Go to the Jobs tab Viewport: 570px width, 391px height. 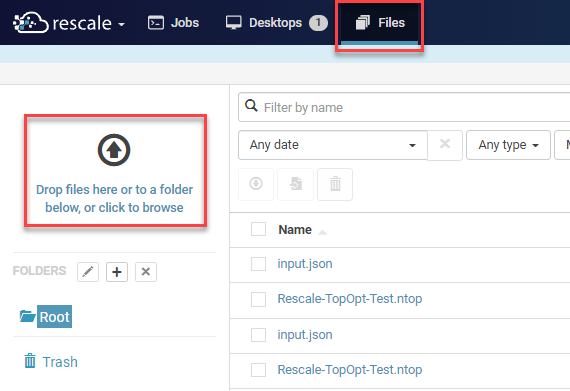173,23
